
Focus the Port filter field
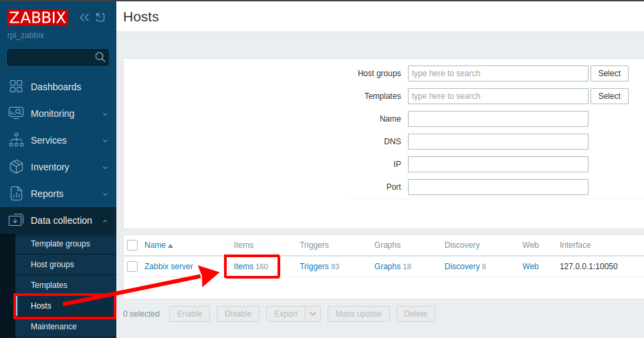(498, 187)
